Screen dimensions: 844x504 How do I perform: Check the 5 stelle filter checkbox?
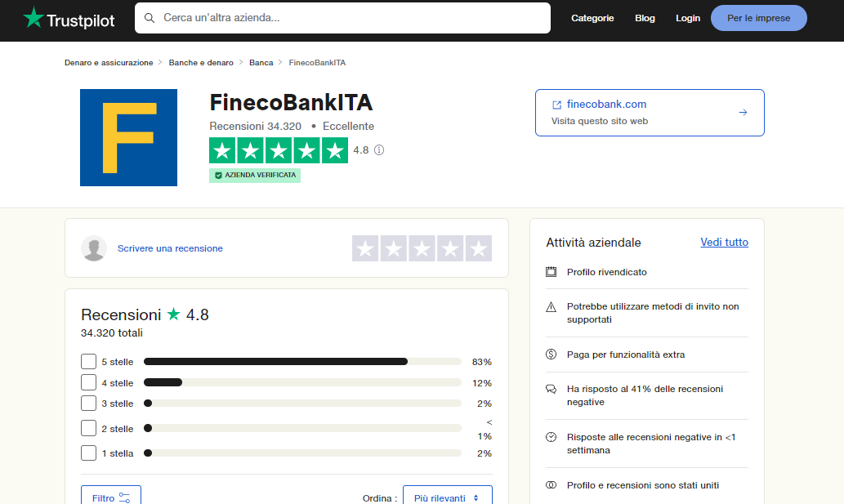(x=89, y=362)
